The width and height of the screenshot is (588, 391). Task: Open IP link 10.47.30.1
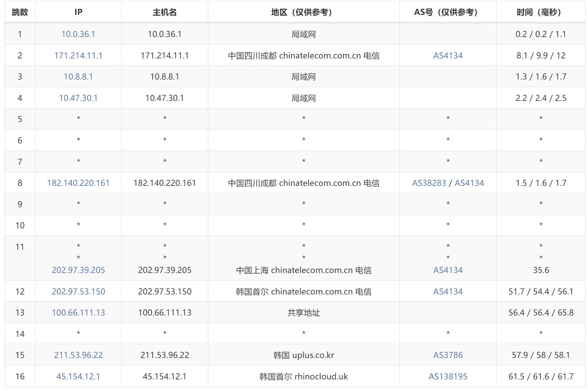[78, 98]
